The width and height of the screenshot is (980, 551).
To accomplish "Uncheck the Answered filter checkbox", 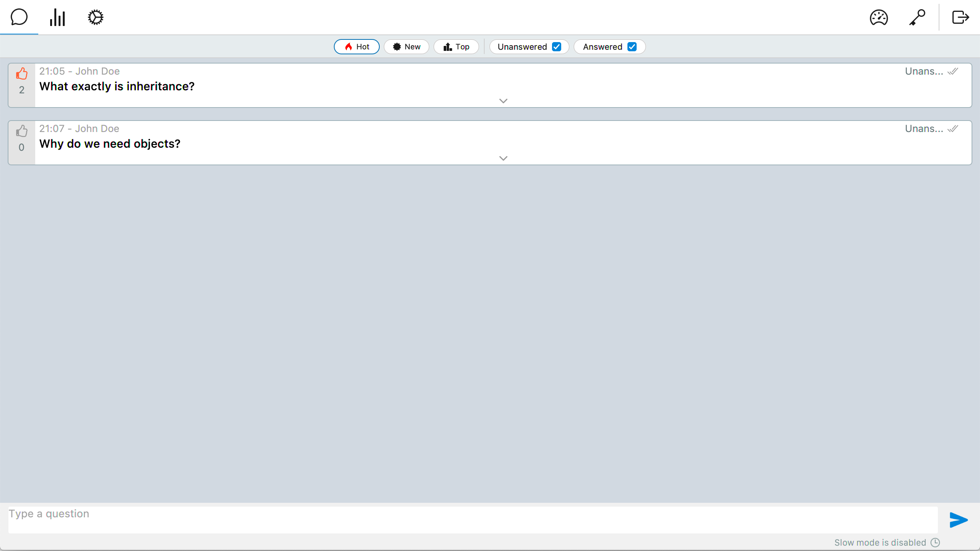I will point(632,47).
